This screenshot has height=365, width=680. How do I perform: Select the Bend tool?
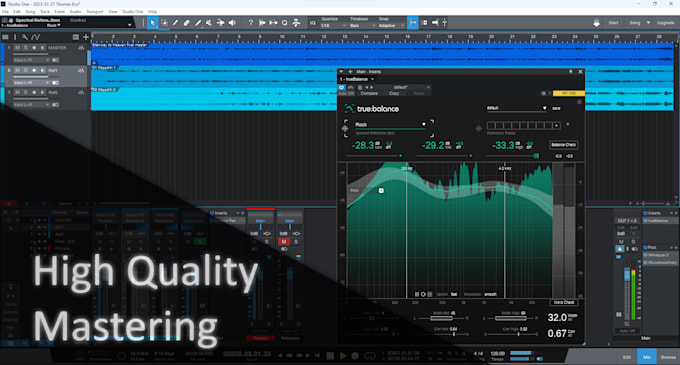(x=220, y=23)
